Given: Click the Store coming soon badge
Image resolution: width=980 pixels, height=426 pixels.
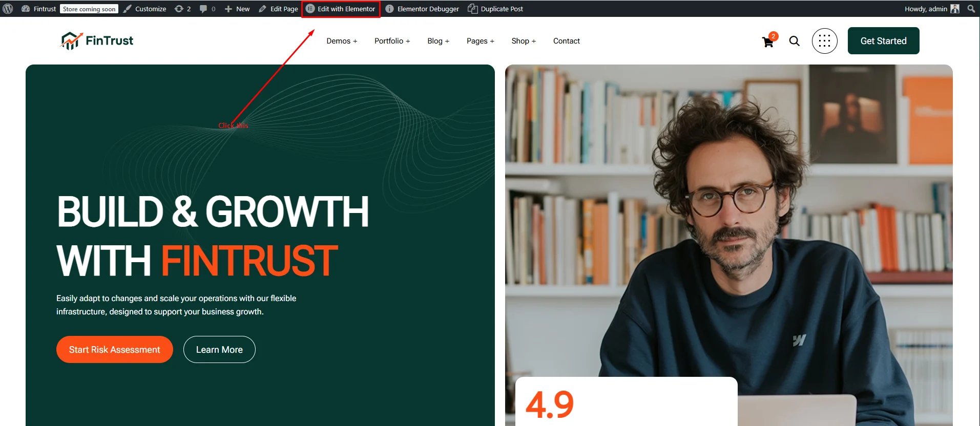Looking at the screenshot, I should (x=89, y=9).
